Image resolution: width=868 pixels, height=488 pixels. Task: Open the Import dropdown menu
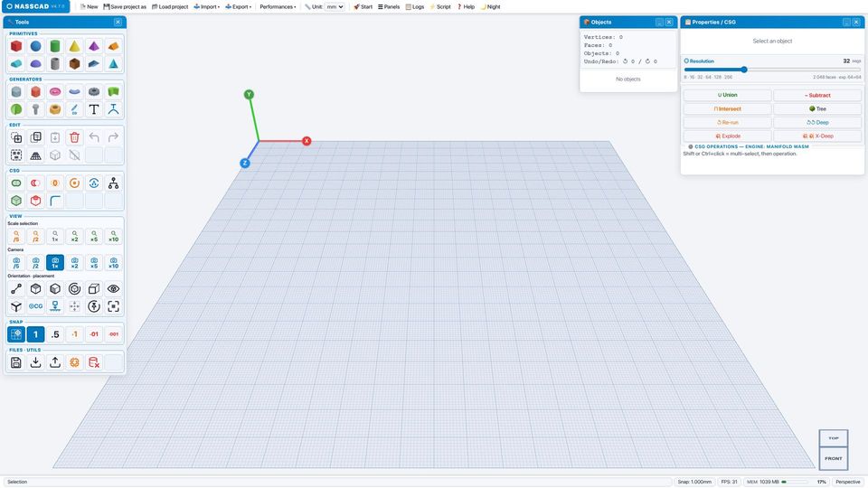[x=206, y=6]
